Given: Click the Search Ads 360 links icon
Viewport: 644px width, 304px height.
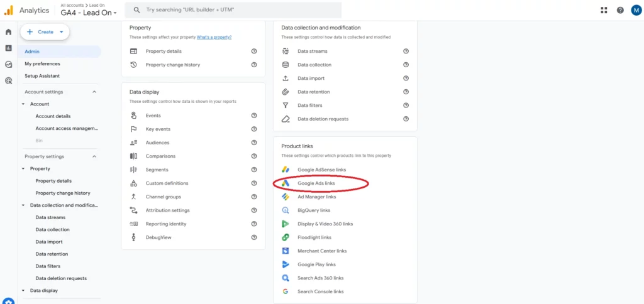Looking at the screenshot, I should click(286, 278).
